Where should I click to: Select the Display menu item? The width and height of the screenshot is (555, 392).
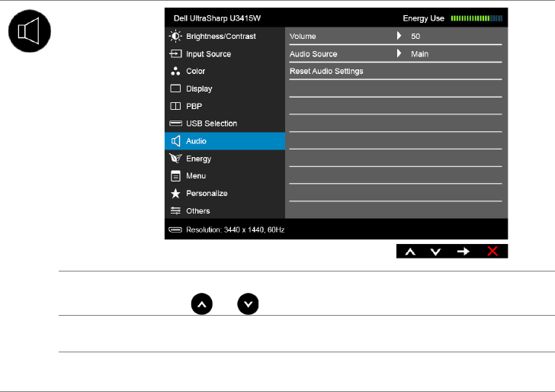[x=225, y=88]
